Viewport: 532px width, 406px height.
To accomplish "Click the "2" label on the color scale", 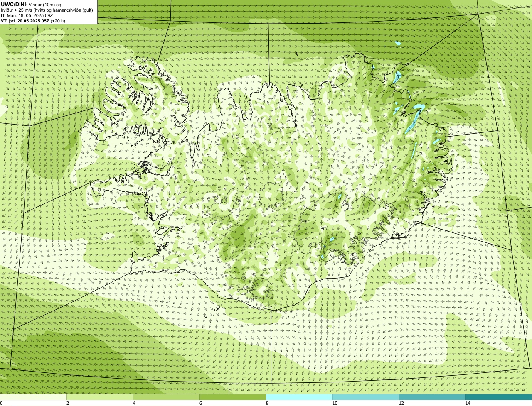I will pyautogui.click(x=67, y=403).
